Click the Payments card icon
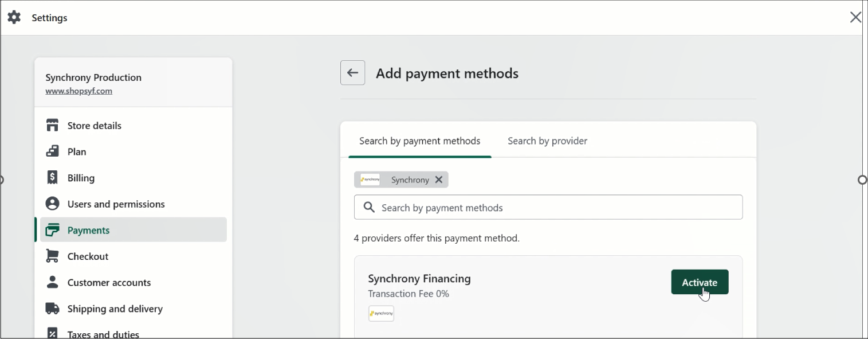The image size is (868, 339). [x=53, y=230]
